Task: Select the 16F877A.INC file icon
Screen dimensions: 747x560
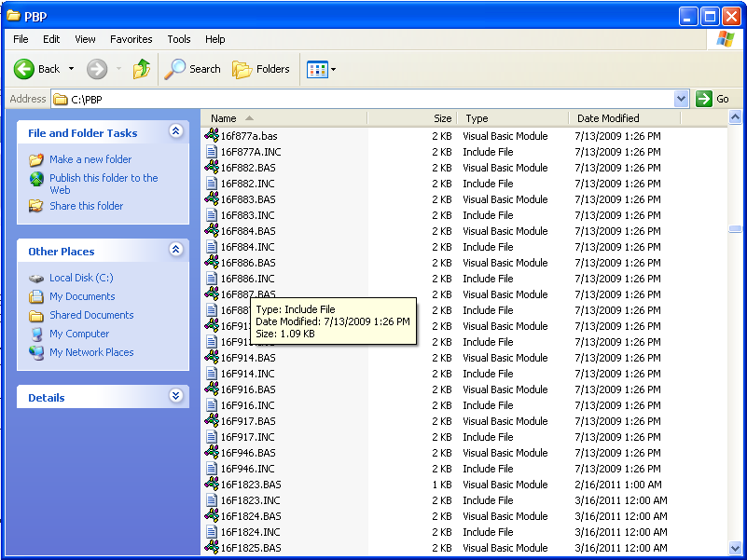Action: (x=212, y=152)
